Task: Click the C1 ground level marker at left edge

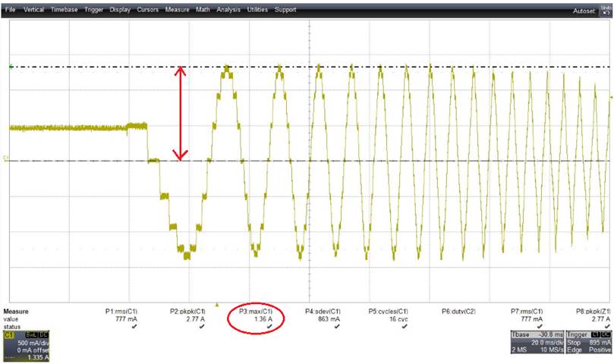Action: (x=6, y=158)
